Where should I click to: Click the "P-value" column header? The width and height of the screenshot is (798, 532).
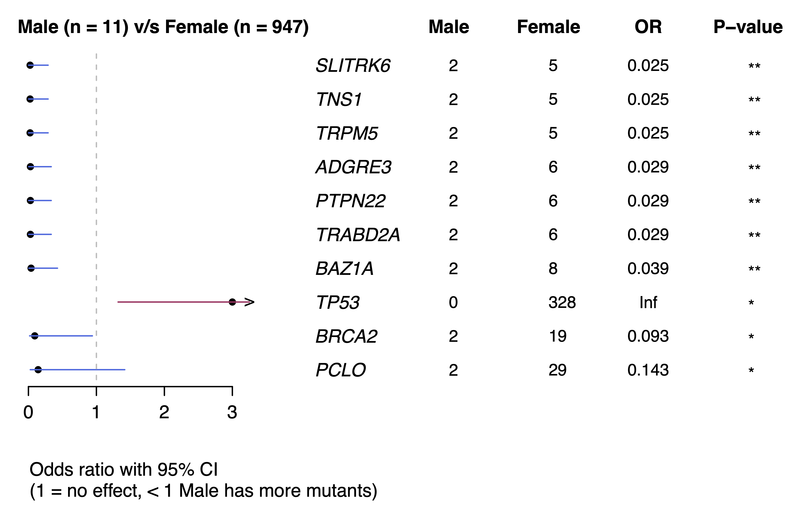click(x=748, y=27)
